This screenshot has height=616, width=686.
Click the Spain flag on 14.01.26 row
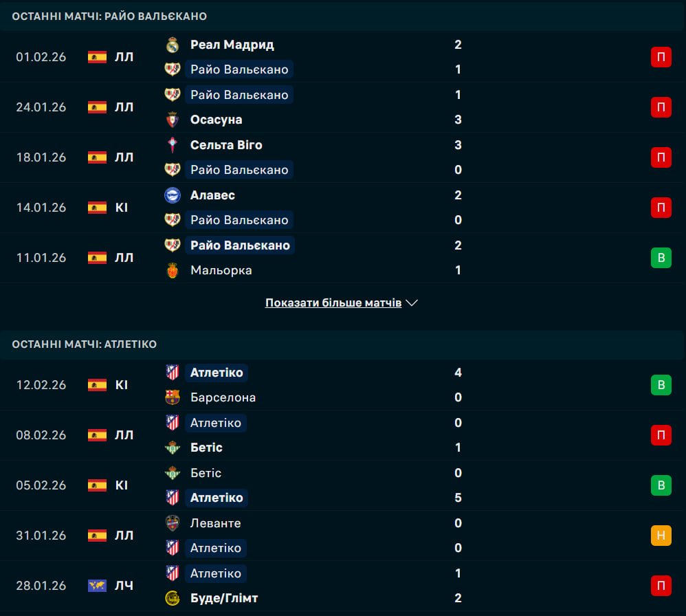coord(97,207)
